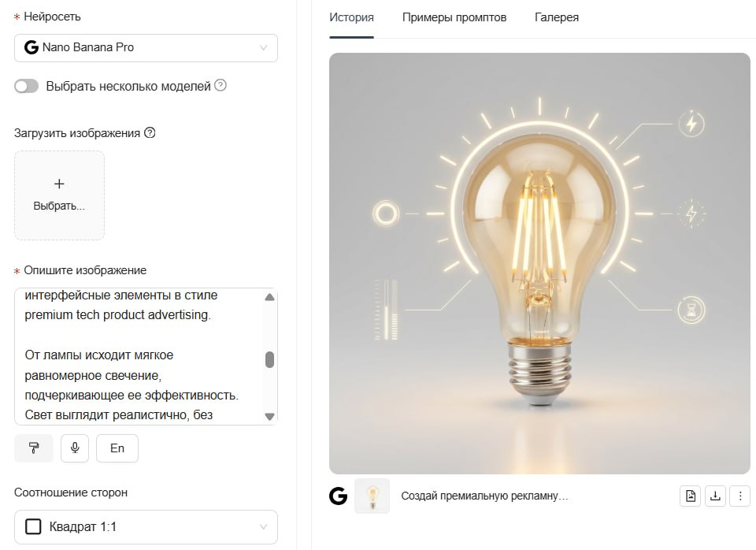Click the small bulb reference thumbnail
Image resolution: width=756 pixels, height=550 pixels.
click(372, 496)
